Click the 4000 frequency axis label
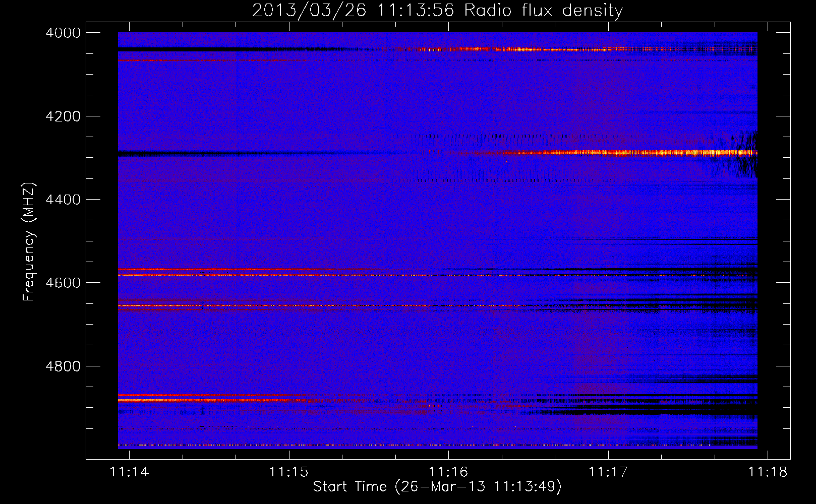The height and width of the screenshot is (504, 816). tap(63, 33)
